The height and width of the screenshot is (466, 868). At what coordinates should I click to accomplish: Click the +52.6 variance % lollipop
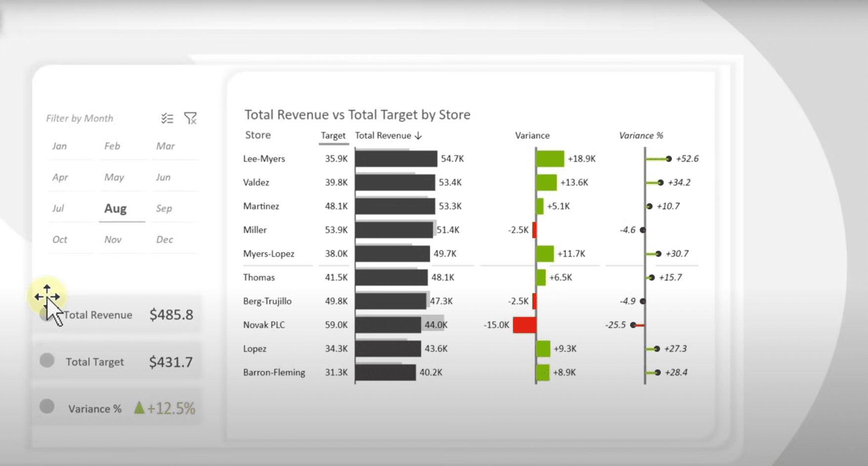click(658, 159)
